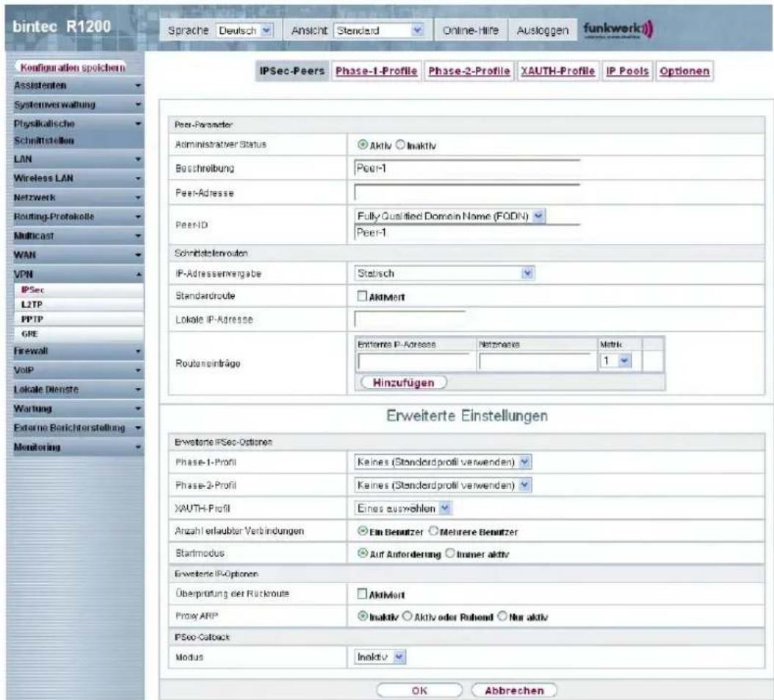Open the Ansicht Standard dropdown

pyautogui.click(x=379, y=31)
